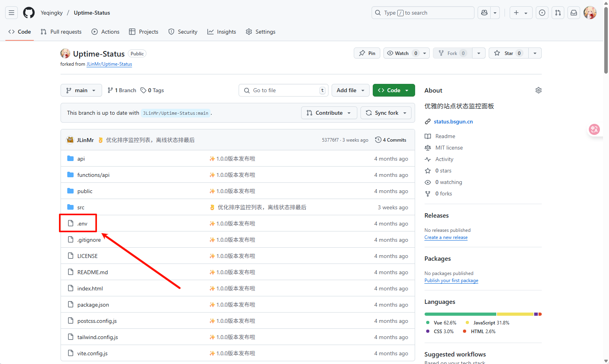Switch to the Projects tab
This screenshot has width=609, height=364.
[x=144, y=32]
